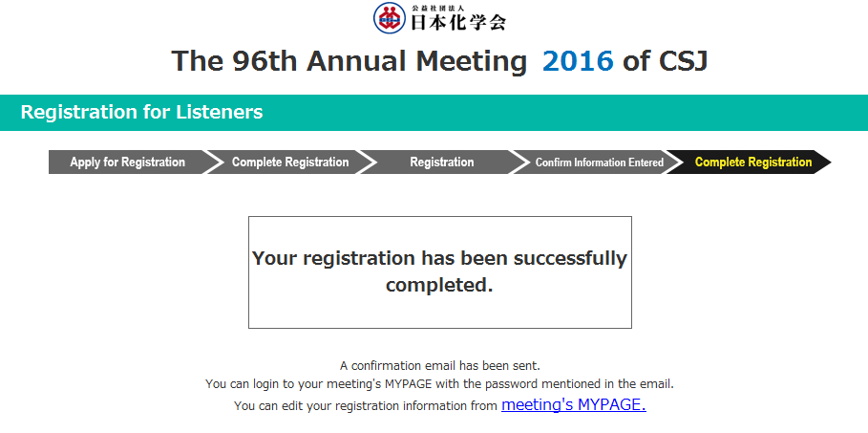Select the yellow highlighted "Complete Registration" final step
The width and height of the screenshot is (868, 433).
coord(752,162)
